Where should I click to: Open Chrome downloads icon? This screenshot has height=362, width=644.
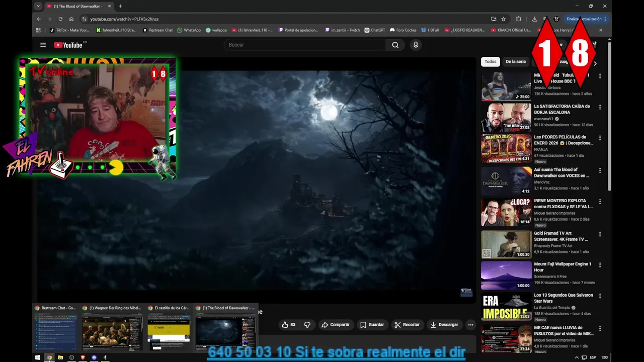534,19
